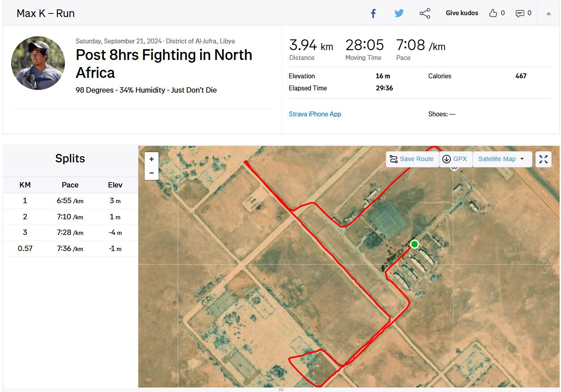Download the GPX file
Image resolution: width=561 pixels, height=392 pixels.
[455, 159]
